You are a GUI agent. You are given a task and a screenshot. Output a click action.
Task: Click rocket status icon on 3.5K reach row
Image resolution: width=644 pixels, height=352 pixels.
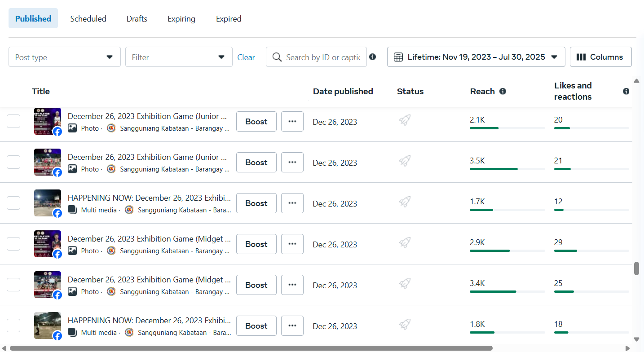(405, 161)
